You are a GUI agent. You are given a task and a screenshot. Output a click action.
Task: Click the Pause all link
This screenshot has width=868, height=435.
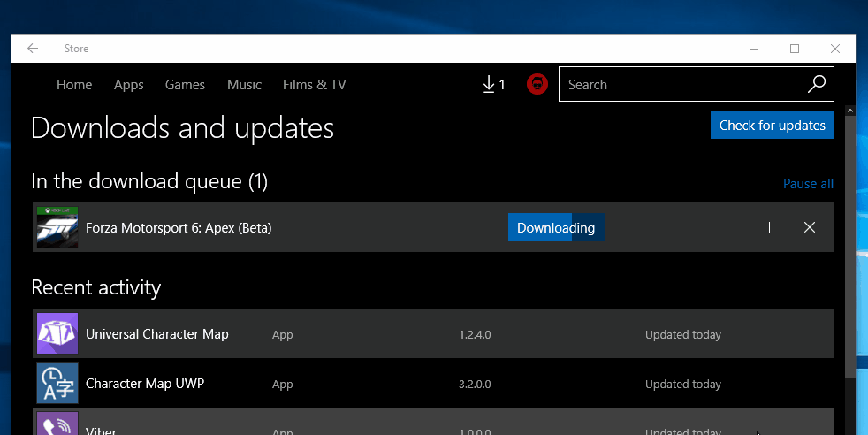(808, 184)
